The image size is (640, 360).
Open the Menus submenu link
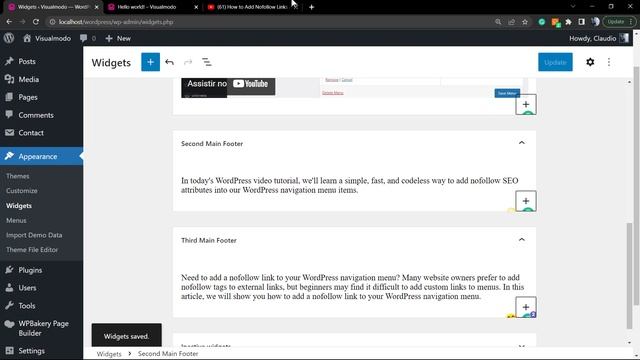pos(16,220)
